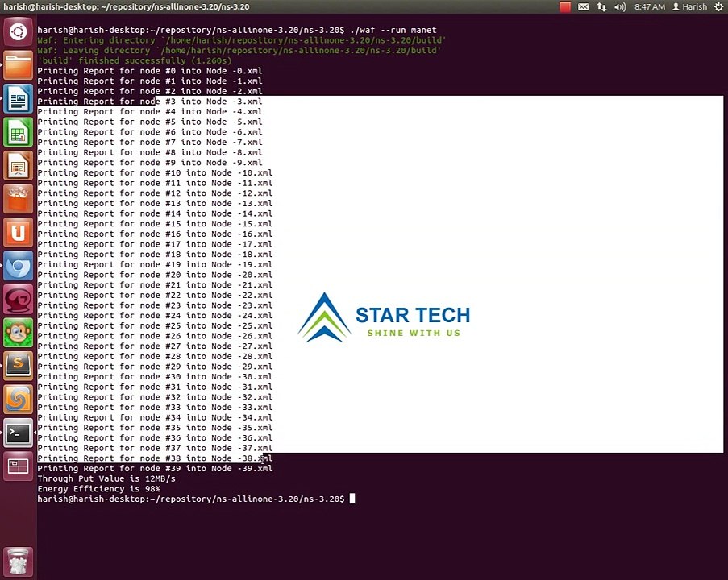The width and height of the screenshot is (728, 580).
Task: Click the red indicator in top panel
Action: click(x=565, y=7)
